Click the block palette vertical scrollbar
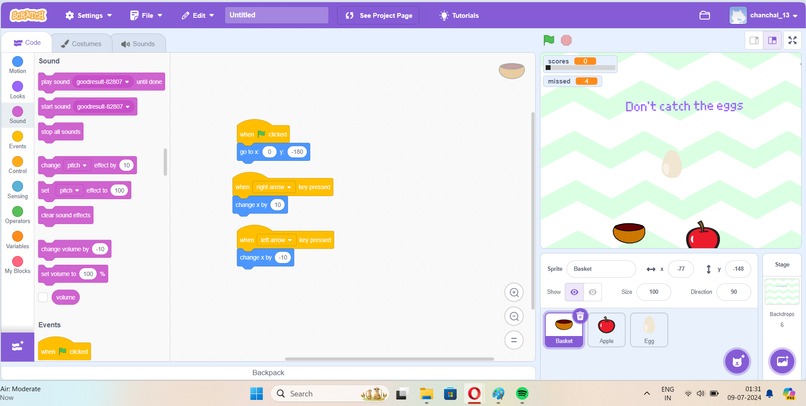Screen dimensions: 806x406 tap(165, 162)
